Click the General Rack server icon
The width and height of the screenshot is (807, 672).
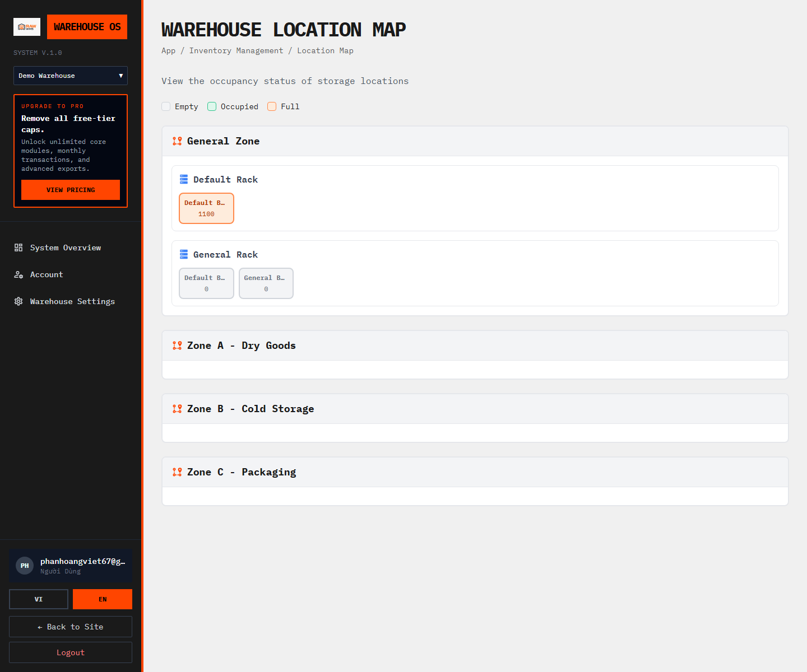184,254
